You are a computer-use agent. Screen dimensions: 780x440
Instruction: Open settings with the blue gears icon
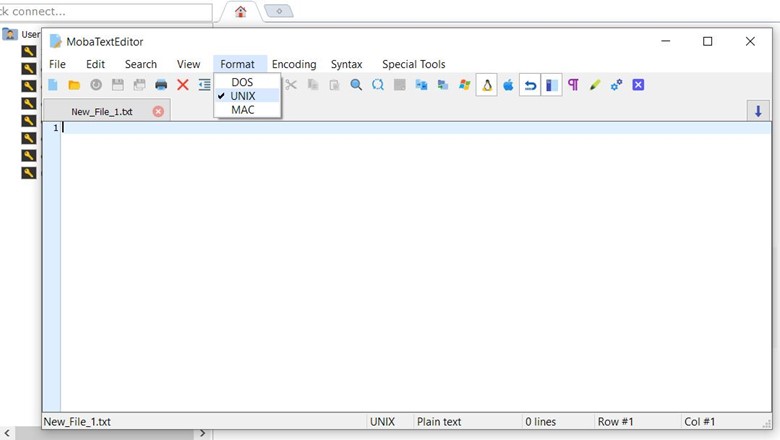tap(616, 85)
